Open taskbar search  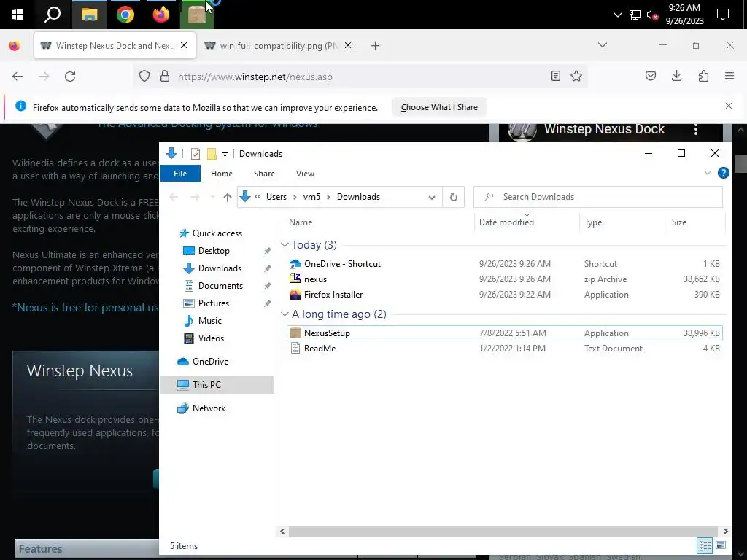pos(53,15)
